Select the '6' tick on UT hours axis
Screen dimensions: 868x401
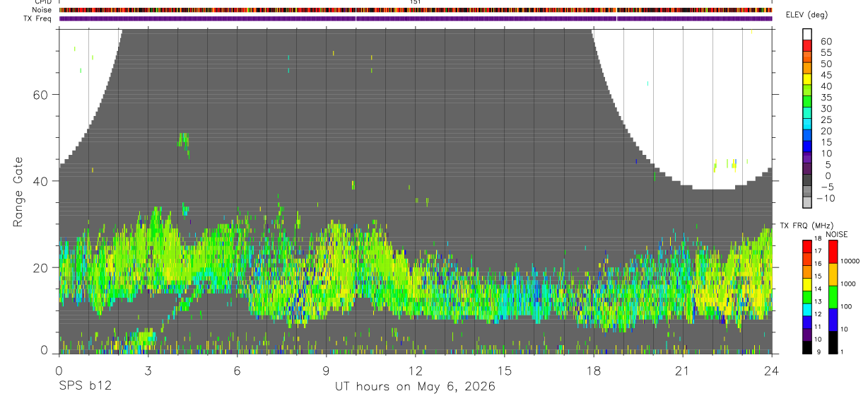pos(237,370)
